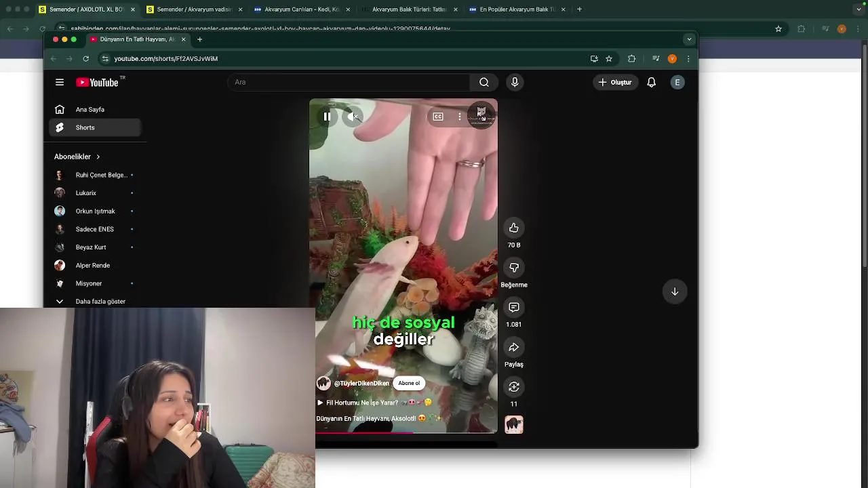868x488 pixels.
Task: Open new tab in YouTube window
Action: coord(199,39)
